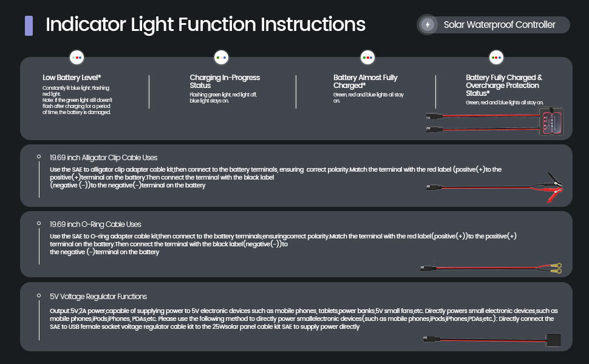The image size is (589, 364).
Task: Click the solar controller box image
Action: (x=551, y=121)
